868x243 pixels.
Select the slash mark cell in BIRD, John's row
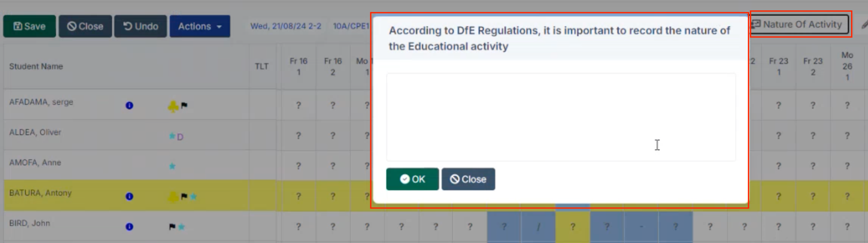[x=538, y=227]
